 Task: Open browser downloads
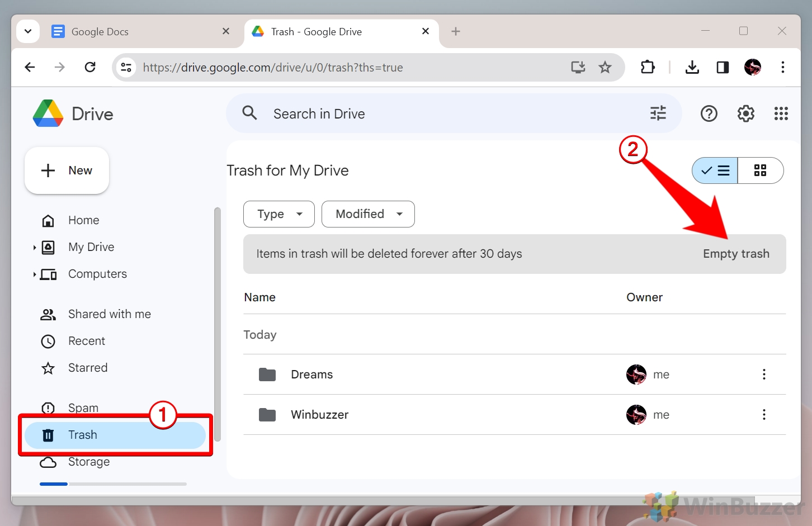pos(692,68)
